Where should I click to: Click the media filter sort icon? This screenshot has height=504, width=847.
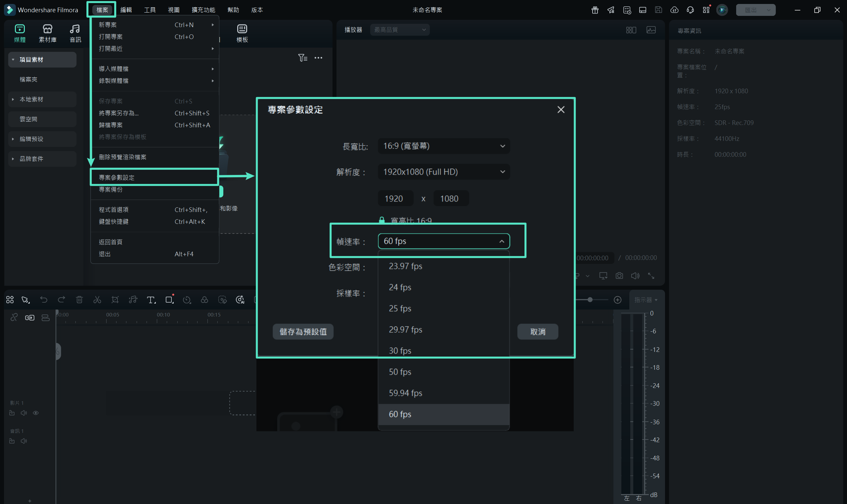(x=302, y=58)
